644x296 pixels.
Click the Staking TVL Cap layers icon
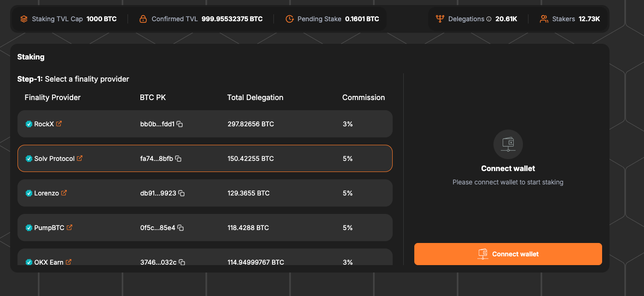click(x=24, y=19)
